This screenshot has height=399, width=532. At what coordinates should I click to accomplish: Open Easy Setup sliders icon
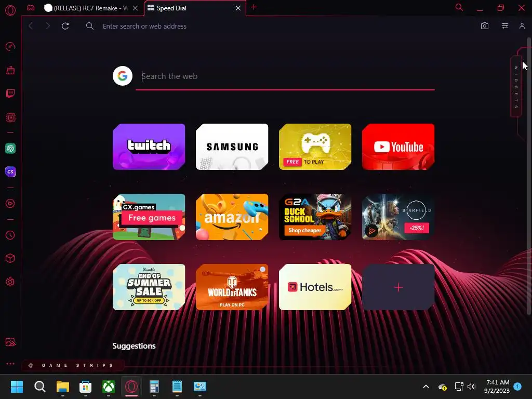[x=505, y=26]
